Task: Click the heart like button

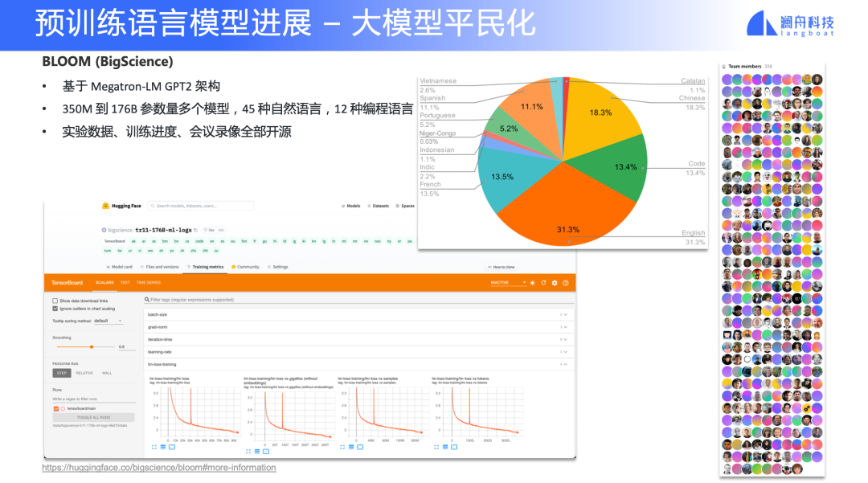Action: click(209, 230)
